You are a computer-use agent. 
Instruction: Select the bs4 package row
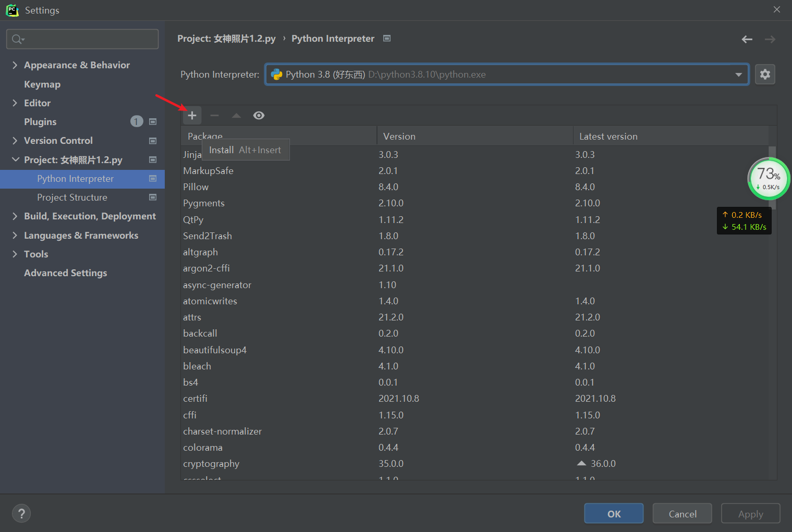(x=474, y=382)
